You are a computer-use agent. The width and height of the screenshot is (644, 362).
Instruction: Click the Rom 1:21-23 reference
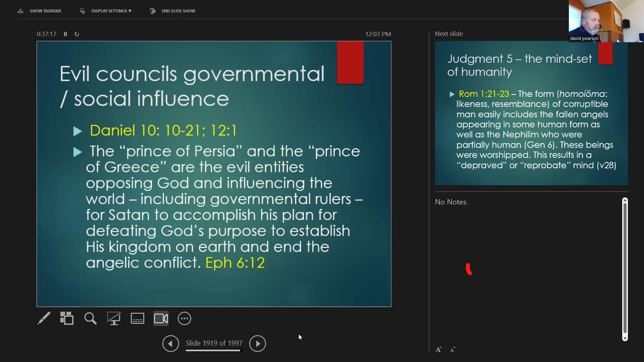tap(484, 94)
